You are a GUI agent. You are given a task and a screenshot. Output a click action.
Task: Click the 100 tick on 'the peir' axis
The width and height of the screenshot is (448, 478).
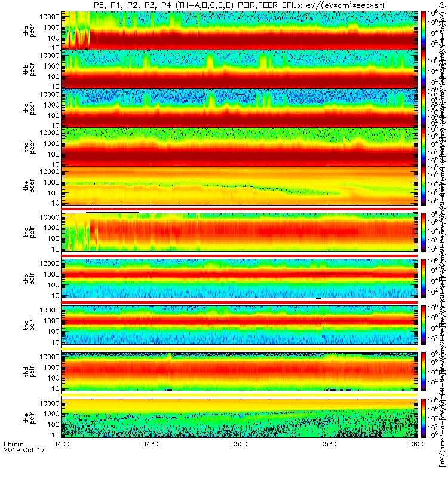pos(53,424)
